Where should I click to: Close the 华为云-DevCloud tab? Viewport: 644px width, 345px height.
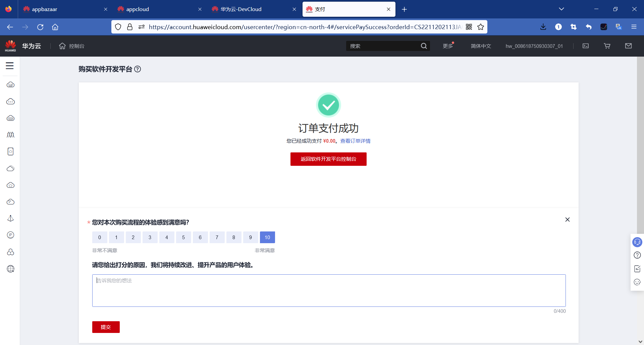click(x=294, y=9)
